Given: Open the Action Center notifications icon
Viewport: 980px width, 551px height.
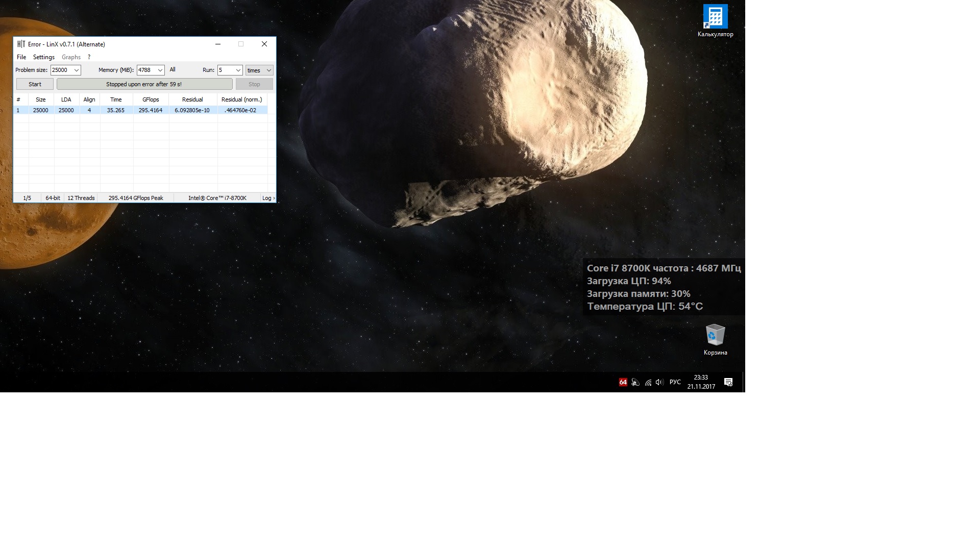Looking at the screenshot, I should pyautogui.click(x=728, y=382).
